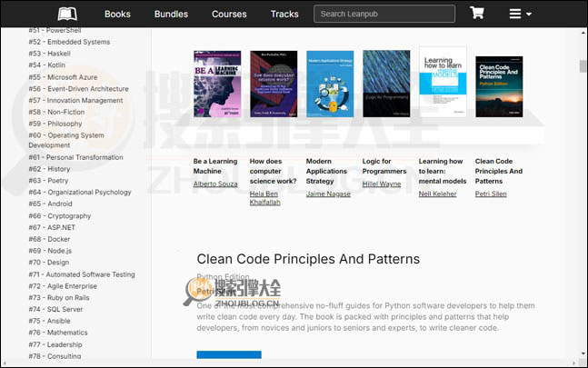Select #75 - Ansible category

click(x=49, y=321)
